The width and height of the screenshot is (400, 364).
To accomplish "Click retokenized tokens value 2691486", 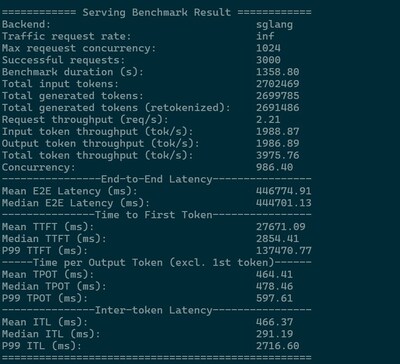I will (x=278, y=108).
